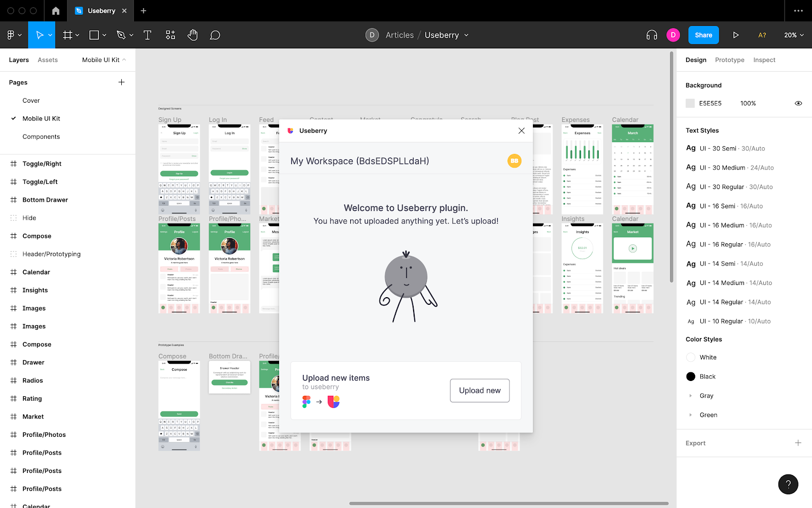Image resolution: width=812 pixels, height=508 pixels.
Task: Select the Toggle/Right layer
Action: click(42, 164)
